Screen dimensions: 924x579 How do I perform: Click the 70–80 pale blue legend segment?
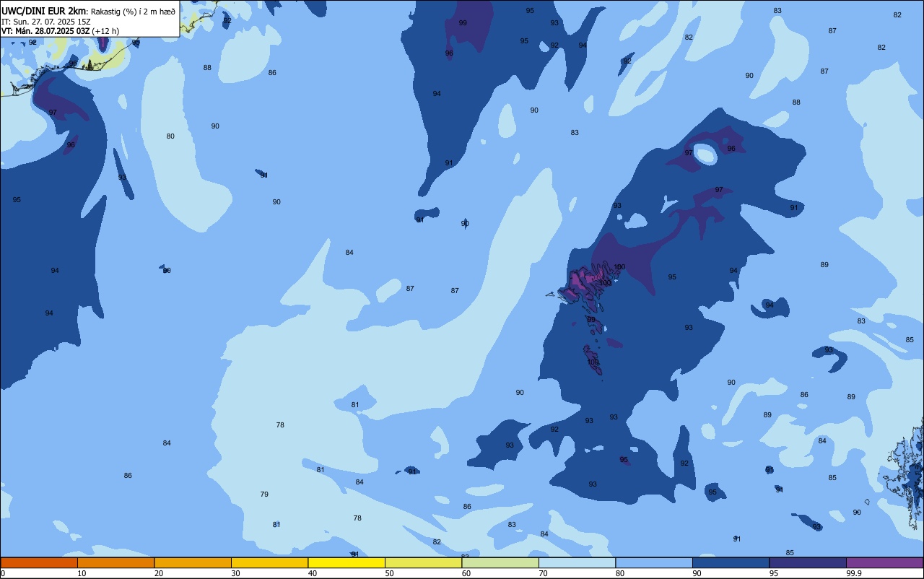coord(577,562)
